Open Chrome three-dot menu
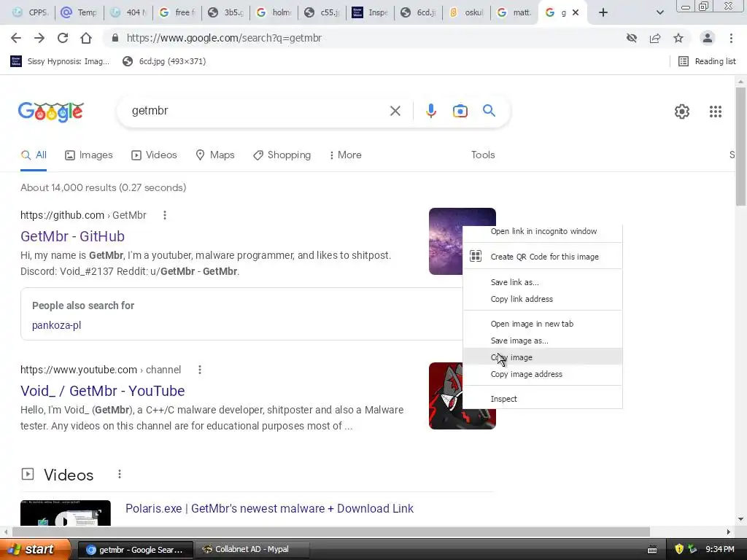 731,38
